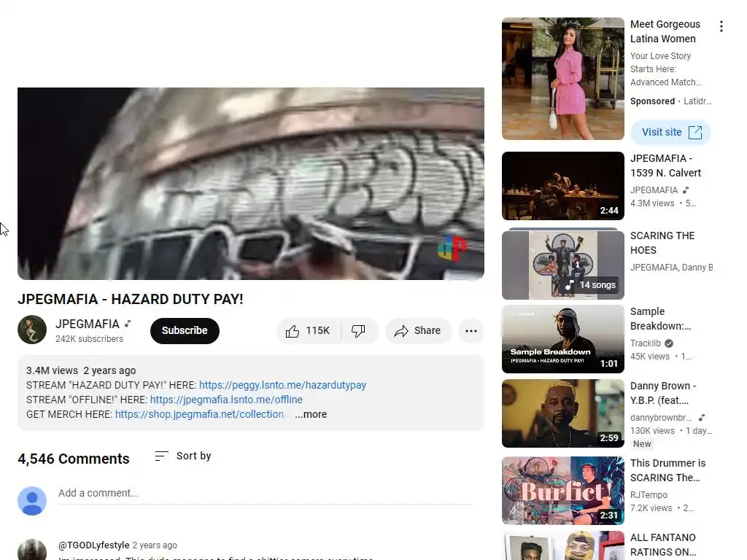Open the hazardutypay stream link
Image resolution: width=747 pixels, height=560 pixels.
tap(282, 385)
